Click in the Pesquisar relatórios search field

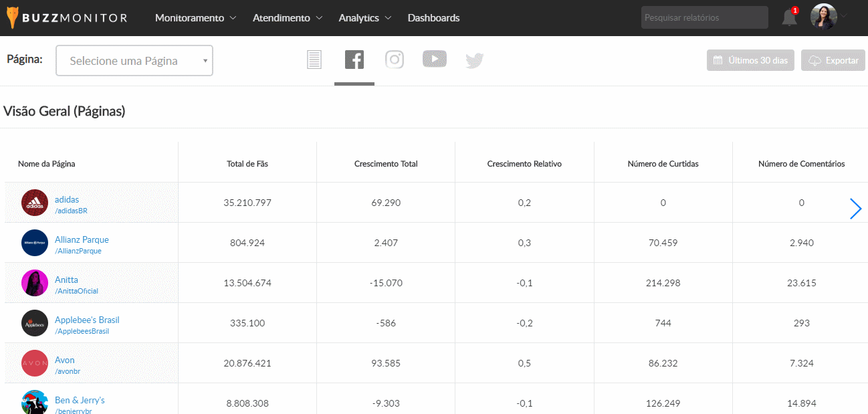point(704,17)
